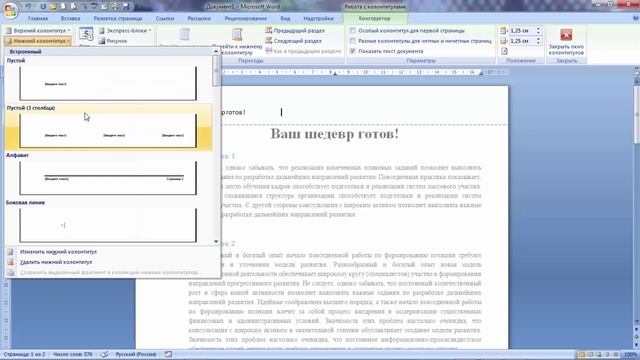Collapse the Нижний колонтитул dropdown
This screenshot has height=360, width=640.
(37, 41)
